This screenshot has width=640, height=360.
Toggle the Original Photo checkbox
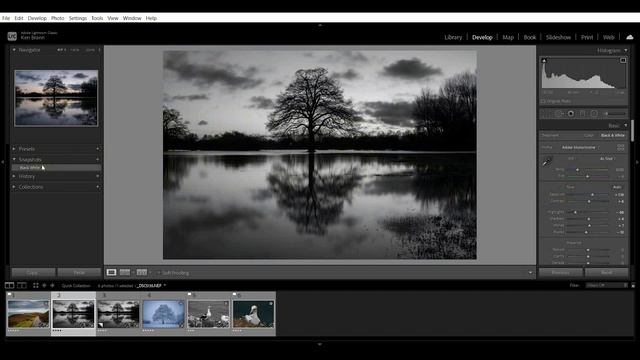(543, 101)
